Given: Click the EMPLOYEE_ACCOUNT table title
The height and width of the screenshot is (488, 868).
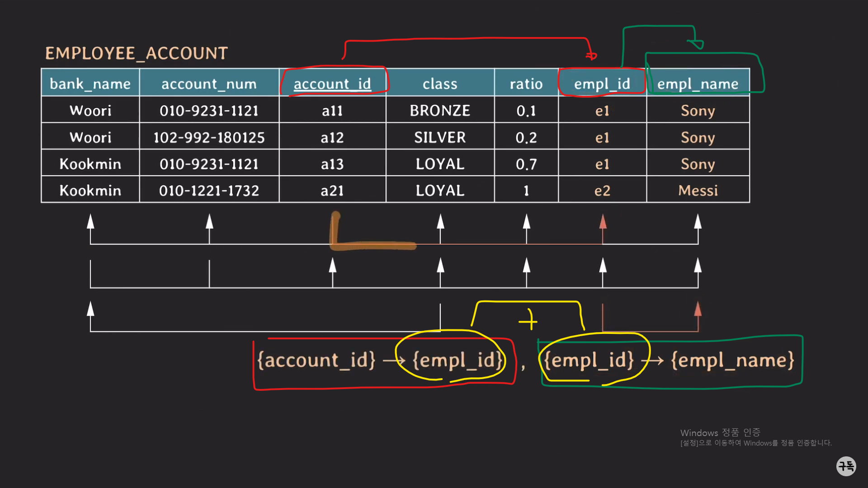Looking at the screenshot, I should (136, 53).
